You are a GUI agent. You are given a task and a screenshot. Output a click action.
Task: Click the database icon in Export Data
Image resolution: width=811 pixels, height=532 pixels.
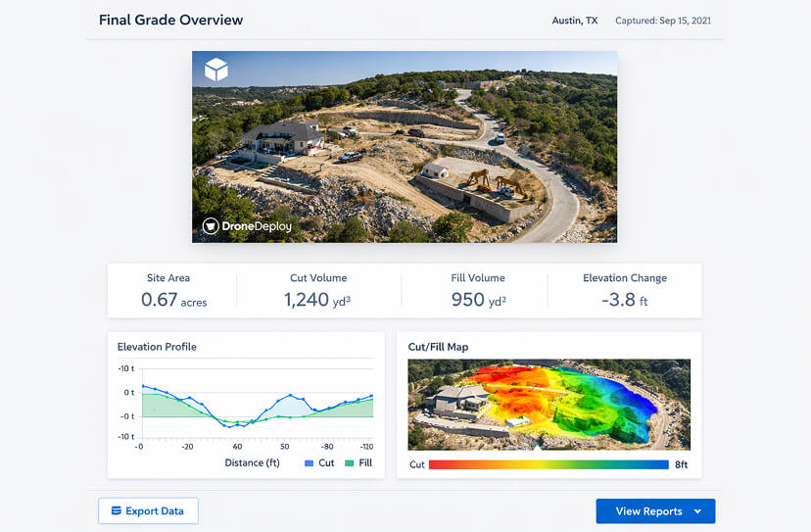click(116, 510)
